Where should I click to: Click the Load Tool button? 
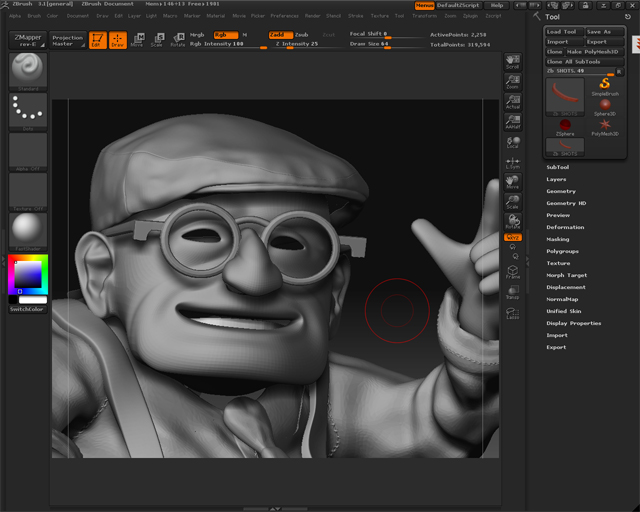pos(562,31)
